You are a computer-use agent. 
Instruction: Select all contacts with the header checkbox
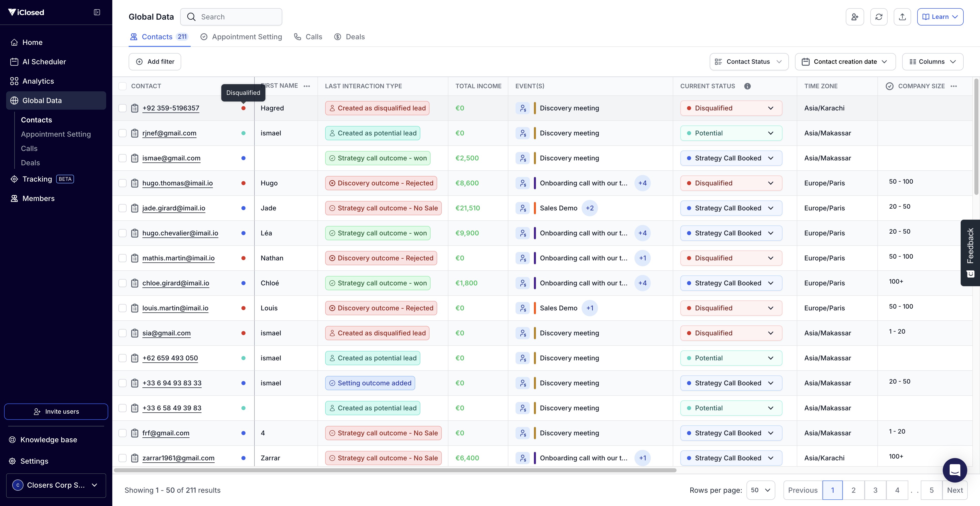[122, 86]
